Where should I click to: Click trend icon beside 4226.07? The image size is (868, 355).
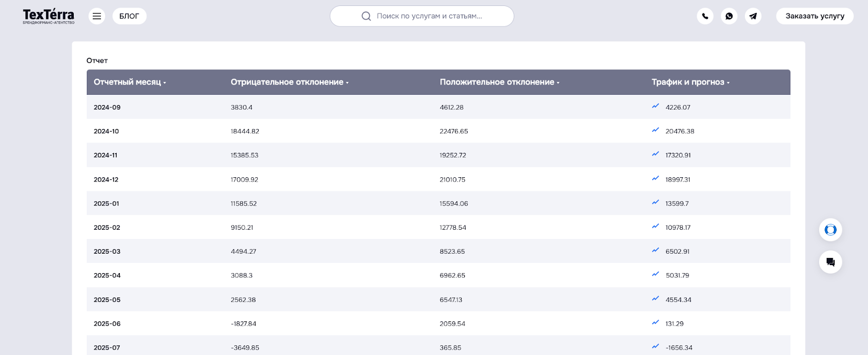click(655, 106)
